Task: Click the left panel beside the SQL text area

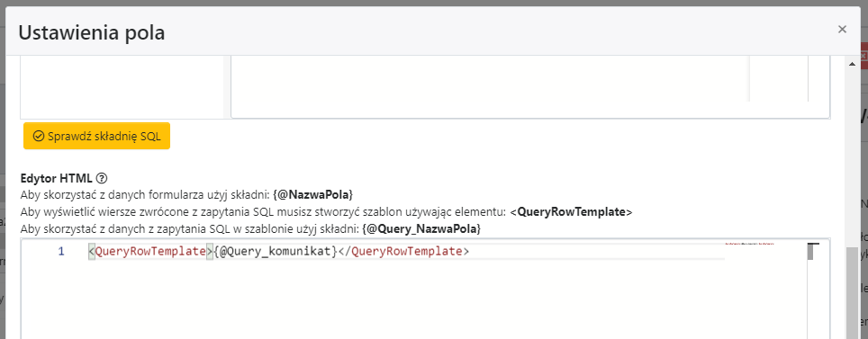Action: click(122, 87)
